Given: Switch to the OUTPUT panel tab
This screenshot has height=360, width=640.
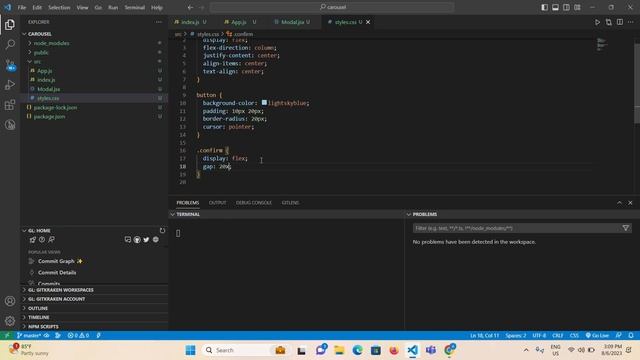Looking at the screenshot, I should pyautogui.click(x=218, y=203).
